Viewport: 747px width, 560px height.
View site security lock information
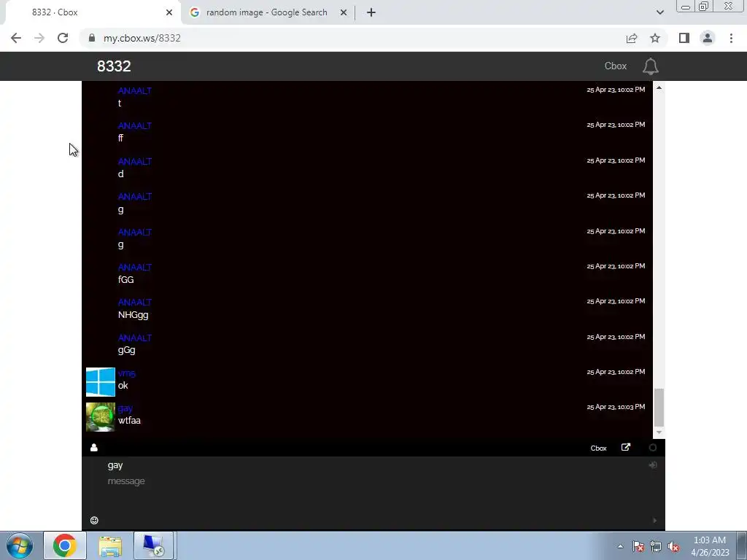click(92, 38)
